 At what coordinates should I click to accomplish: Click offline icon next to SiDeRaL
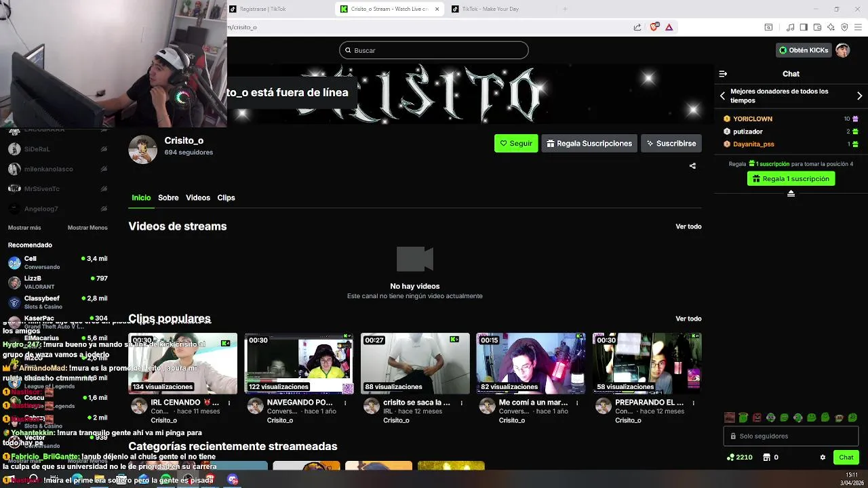tap(104, 149)
